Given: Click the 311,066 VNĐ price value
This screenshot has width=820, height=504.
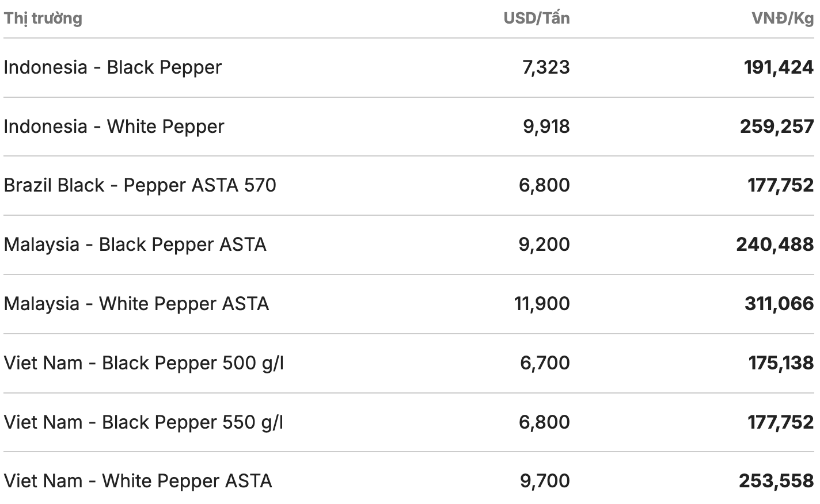Looking at the screenshot, I should click(x=779, y=304).
